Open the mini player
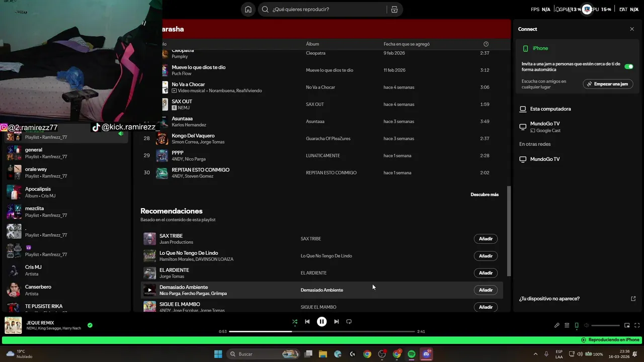Screen dimensions: 644x362 tap(627, 325)
